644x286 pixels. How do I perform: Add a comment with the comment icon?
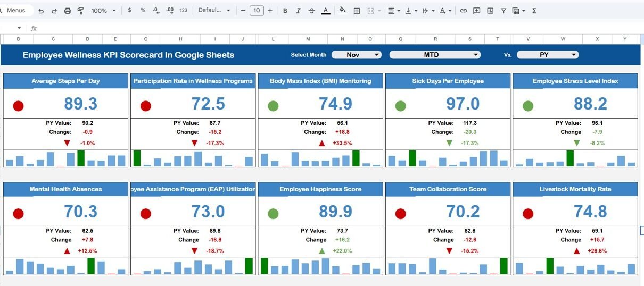click(x=477, y=11)
